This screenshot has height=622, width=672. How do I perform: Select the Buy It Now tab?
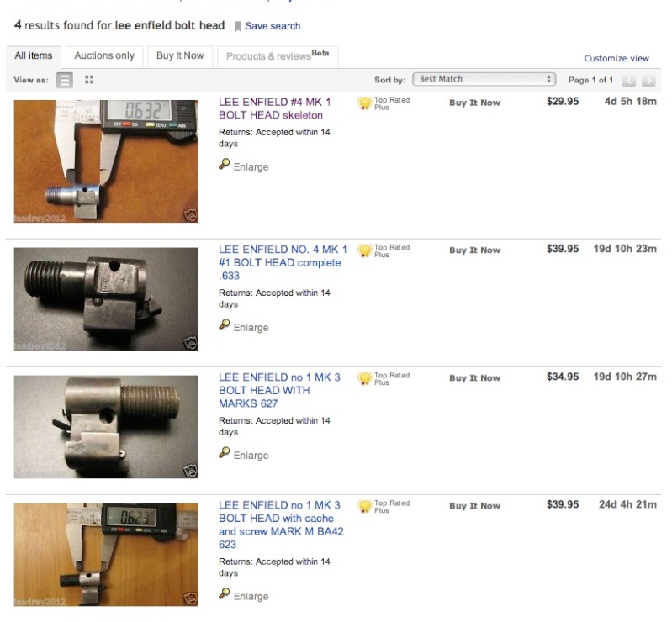click(180, 56)
